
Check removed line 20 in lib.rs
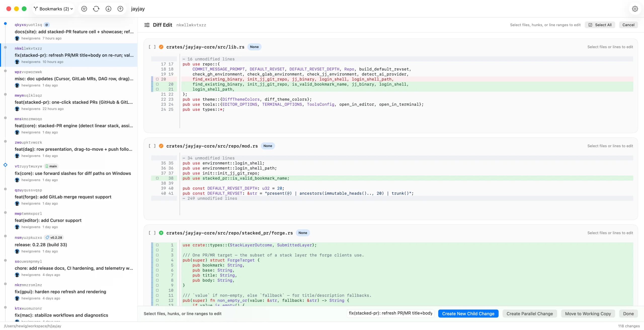pos(157,79)
